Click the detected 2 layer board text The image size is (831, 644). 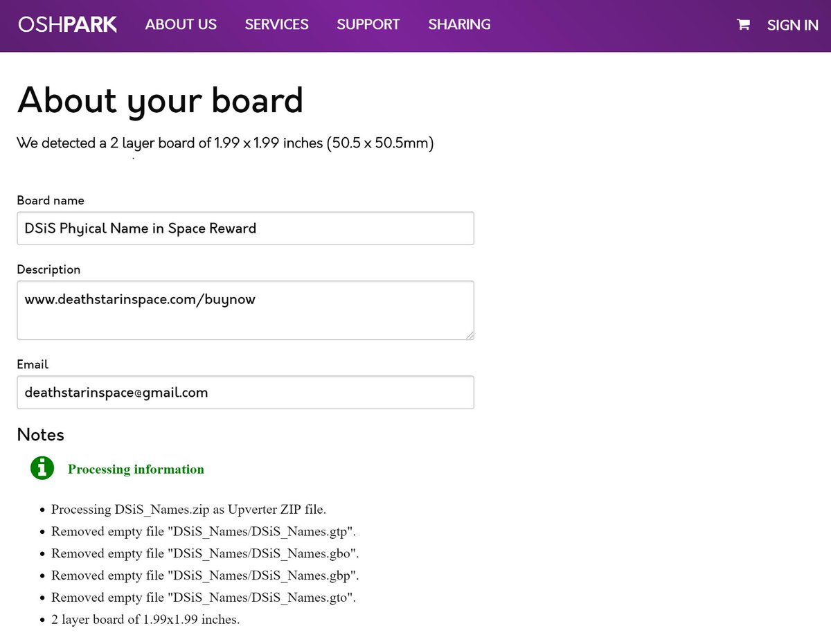point(225,143)
